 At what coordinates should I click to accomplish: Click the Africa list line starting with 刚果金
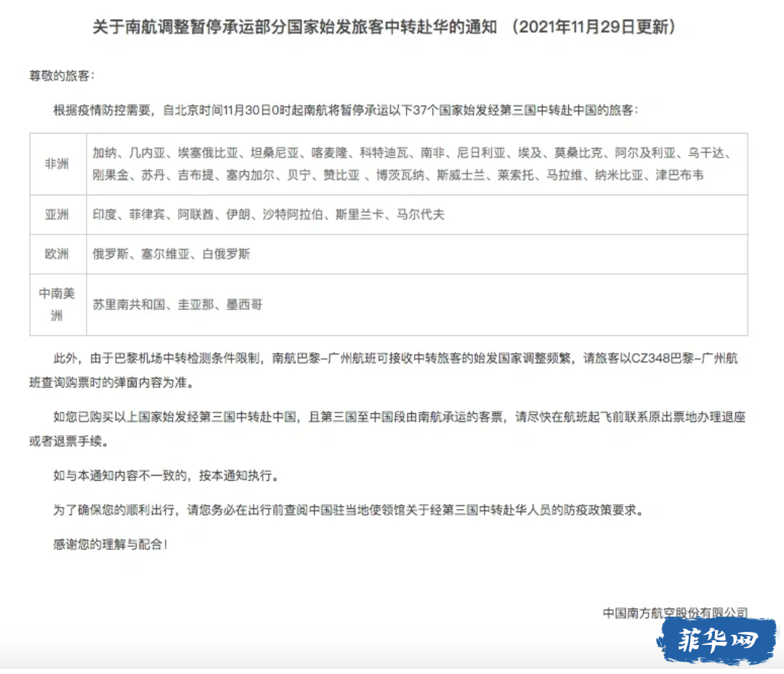398,175
